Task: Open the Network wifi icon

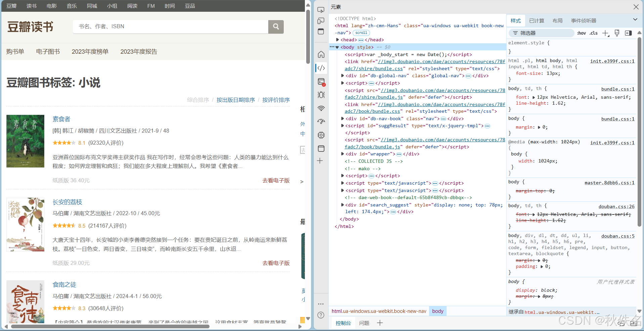Action: click(x=321, y=108)
